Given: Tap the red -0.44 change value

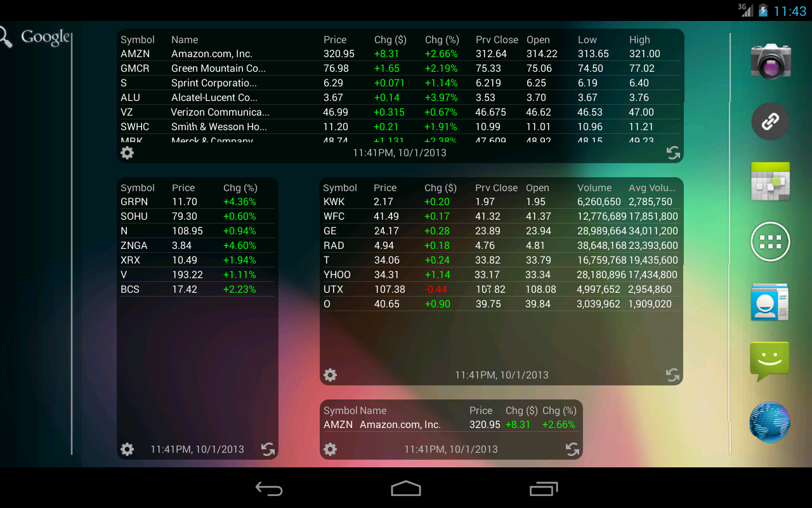Looking at the screenshot, I should click(x=436, y=290).
